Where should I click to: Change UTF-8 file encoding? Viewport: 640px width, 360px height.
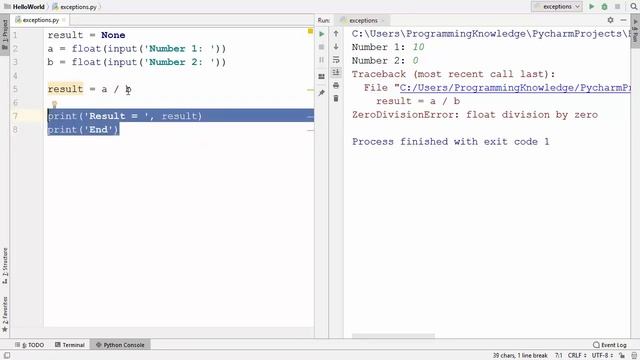tap(602, 356)
